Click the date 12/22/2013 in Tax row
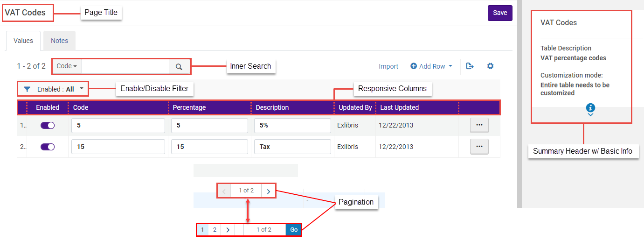644x241 pixels. coord(396,147)
